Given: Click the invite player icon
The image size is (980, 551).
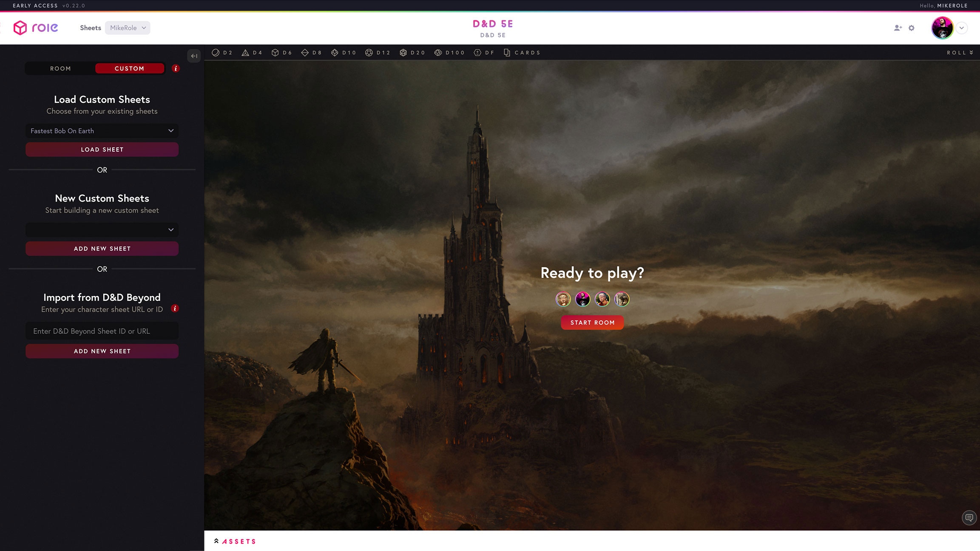Looking at the screenshot, I should click(898, 28).
